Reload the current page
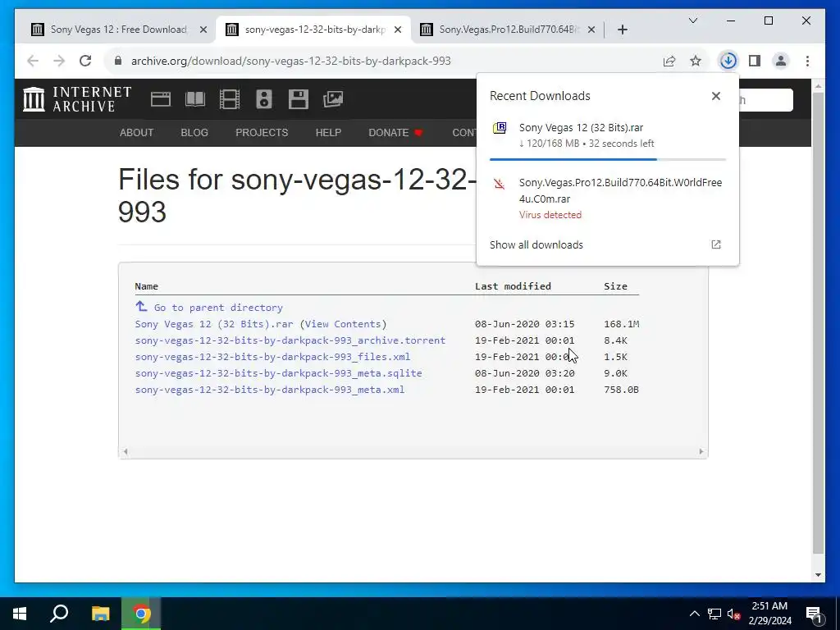 (x=85, y=61)
